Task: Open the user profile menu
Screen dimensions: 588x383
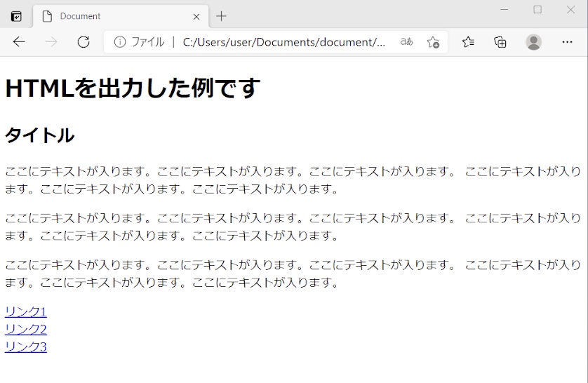Action: point(533,42)
